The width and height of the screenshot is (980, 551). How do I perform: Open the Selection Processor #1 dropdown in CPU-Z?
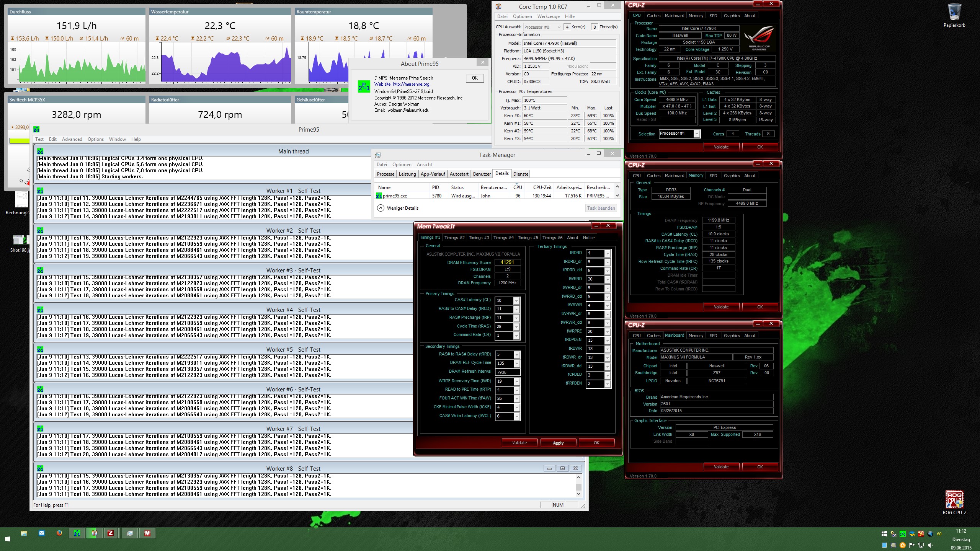[x=679, y=134]
